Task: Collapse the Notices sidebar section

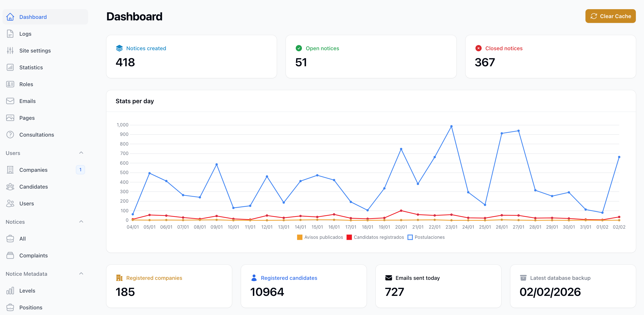Action: [81, 222]
